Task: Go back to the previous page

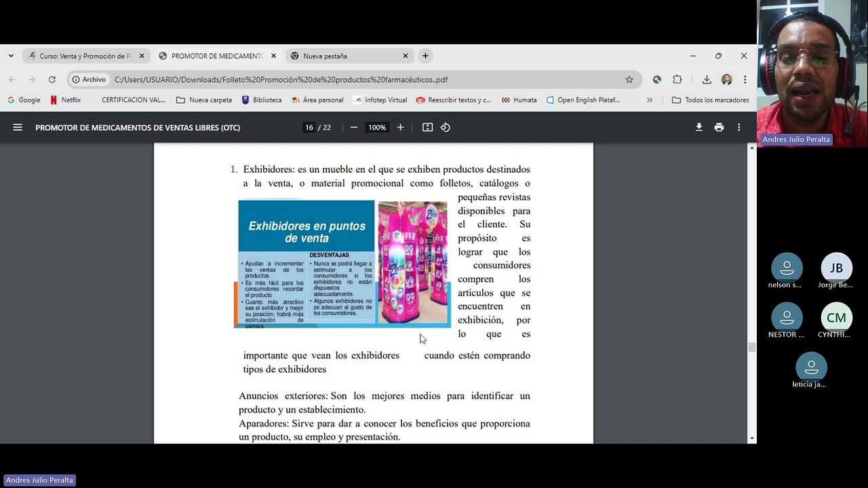Action: click(12, 79)
